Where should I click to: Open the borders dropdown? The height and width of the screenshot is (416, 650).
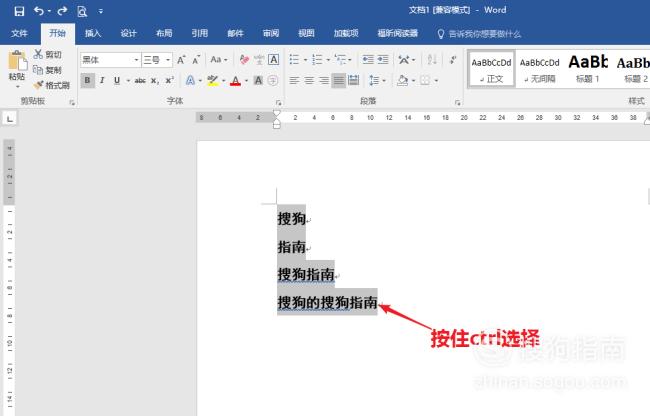point(436,81)
